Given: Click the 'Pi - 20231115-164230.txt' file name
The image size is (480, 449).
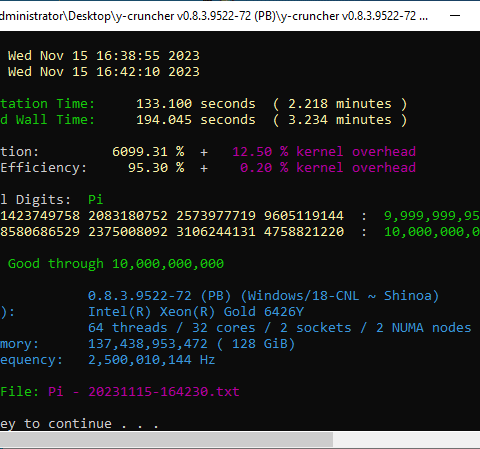Looking at the screenshot, I should pos(144,392).
